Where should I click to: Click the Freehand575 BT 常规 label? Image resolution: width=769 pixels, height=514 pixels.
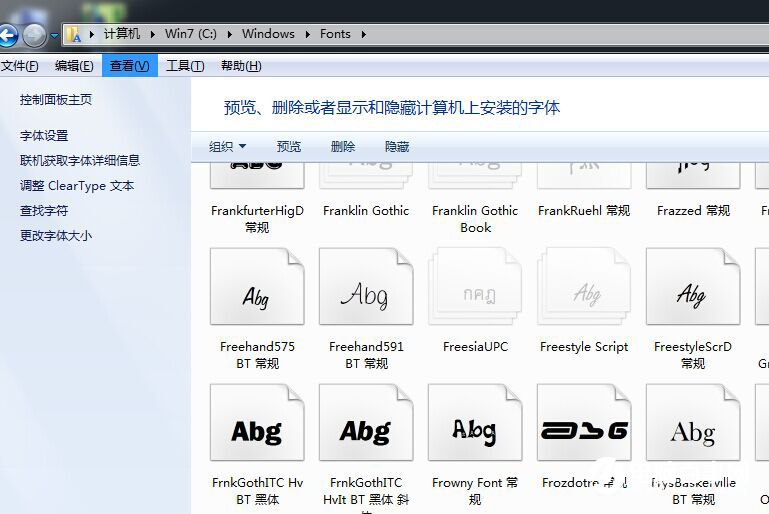[x=257, y=355]
